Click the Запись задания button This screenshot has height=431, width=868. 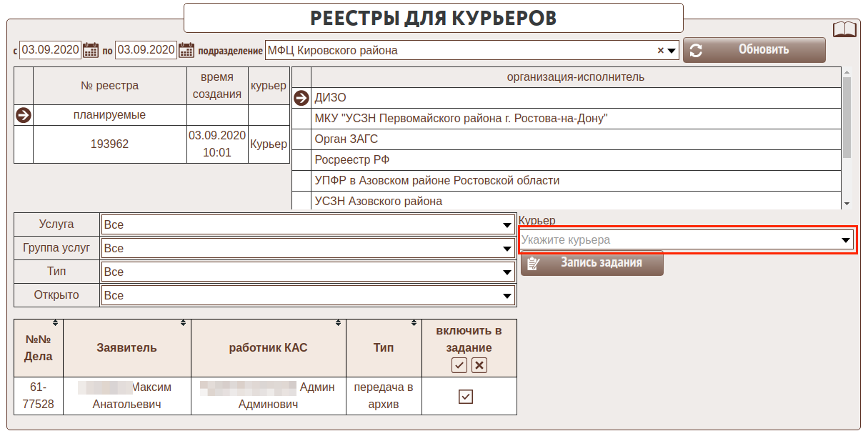592,263
